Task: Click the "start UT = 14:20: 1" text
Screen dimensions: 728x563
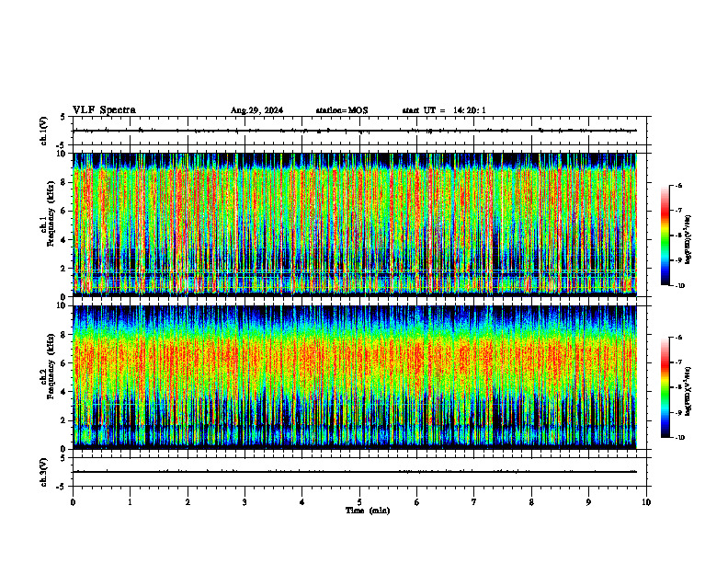Action: pos(444,110)
